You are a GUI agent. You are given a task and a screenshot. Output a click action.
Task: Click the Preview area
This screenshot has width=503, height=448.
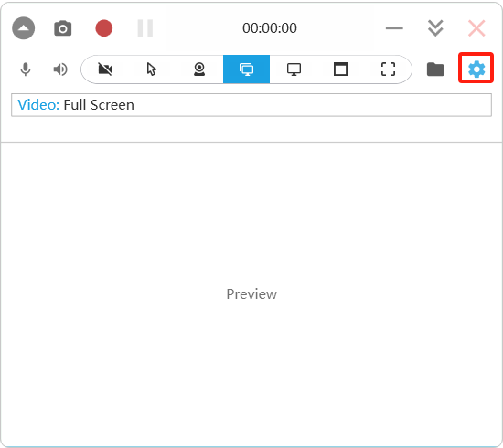pos(251,294)
